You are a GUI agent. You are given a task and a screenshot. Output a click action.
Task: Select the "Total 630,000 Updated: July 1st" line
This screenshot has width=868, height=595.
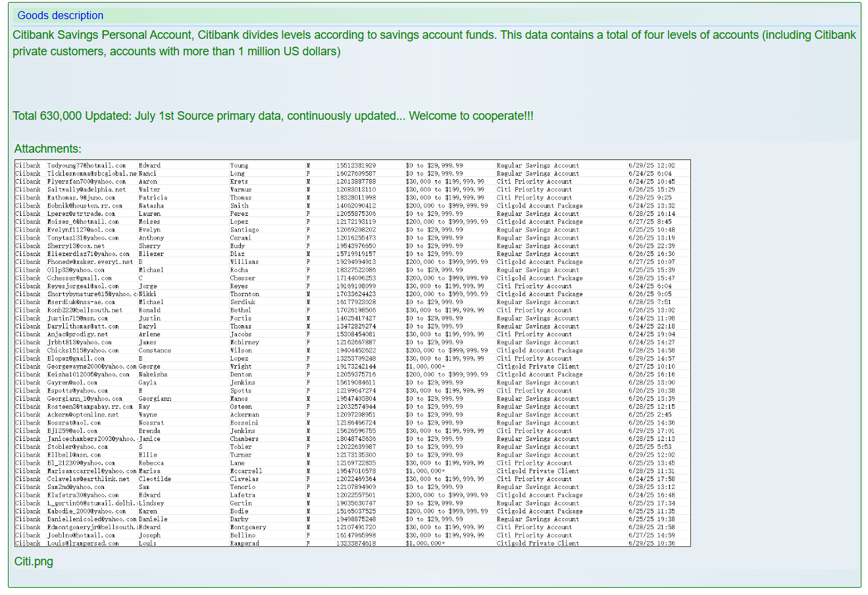tap(273, 116)
